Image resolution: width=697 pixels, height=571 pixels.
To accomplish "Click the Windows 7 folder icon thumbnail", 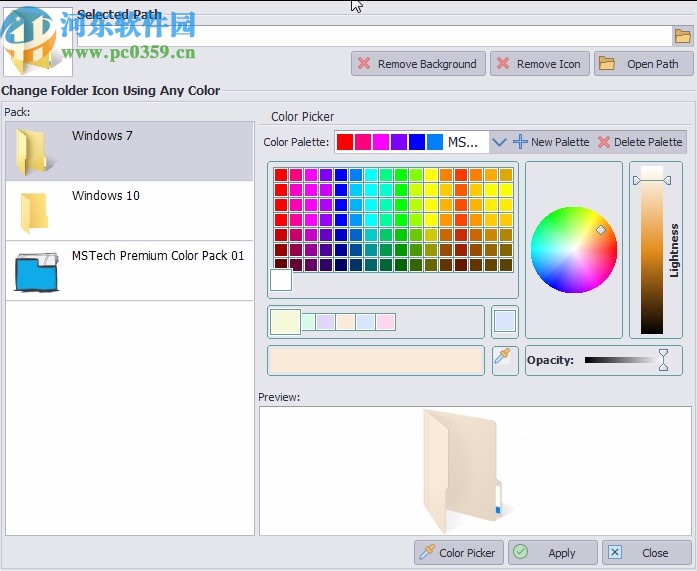I will [34, 151].
